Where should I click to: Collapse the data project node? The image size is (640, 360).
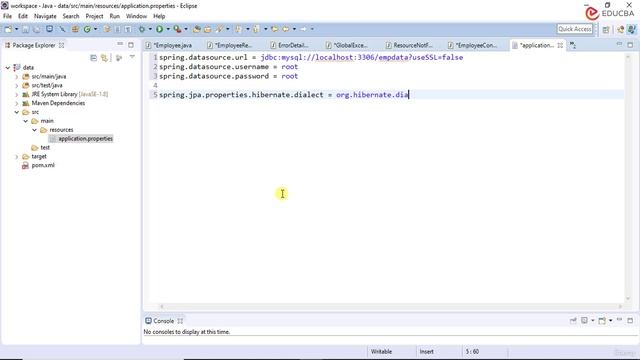click(x=8, y=67)
